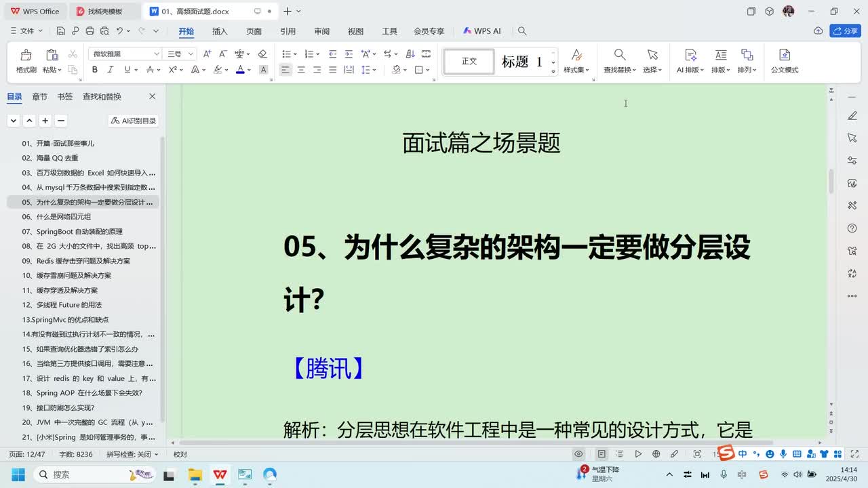The width and height of the screenshot is (868, 488).
Task: Toggle Italic formatting
Action: click(x=111, y=70)
